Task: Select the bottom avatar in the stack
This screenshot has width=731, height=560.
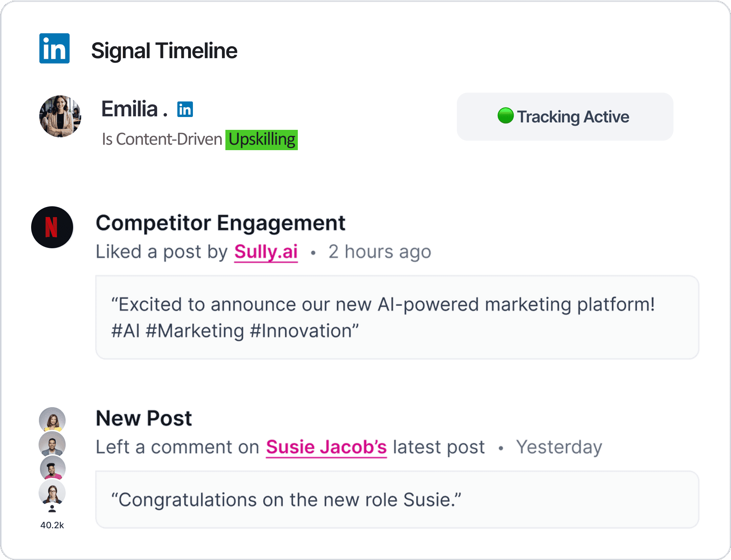Action: (x=52, y=492)
